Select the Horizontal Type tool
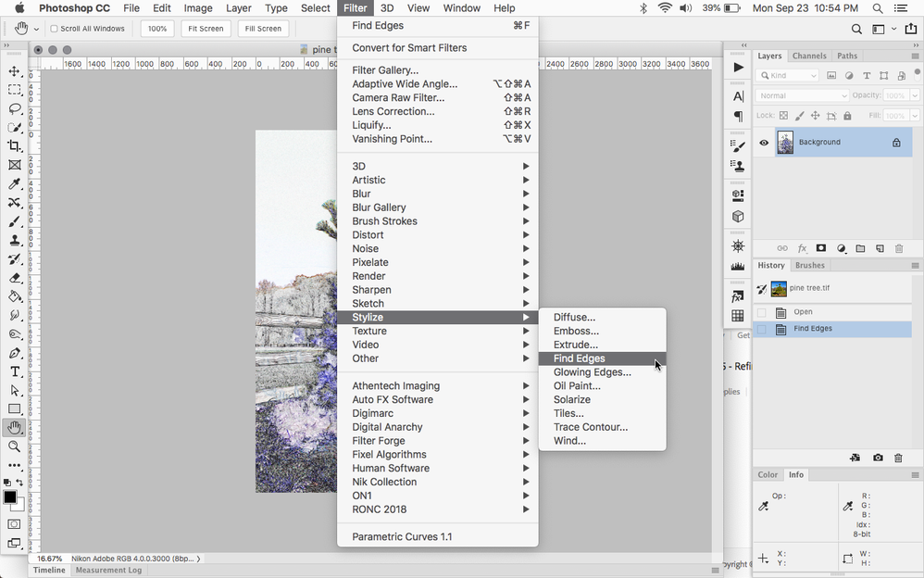 coord(14,371)
